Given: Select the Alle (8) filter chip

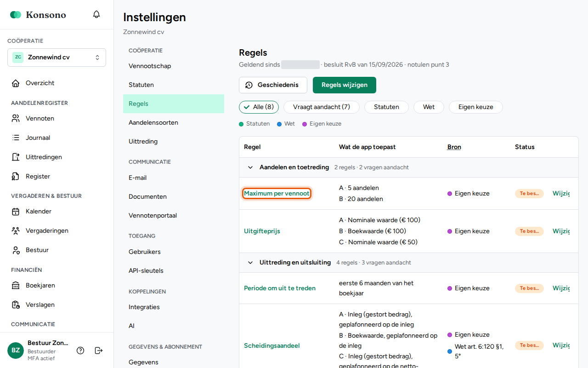Looking at the screenshot, I should 259,107.
